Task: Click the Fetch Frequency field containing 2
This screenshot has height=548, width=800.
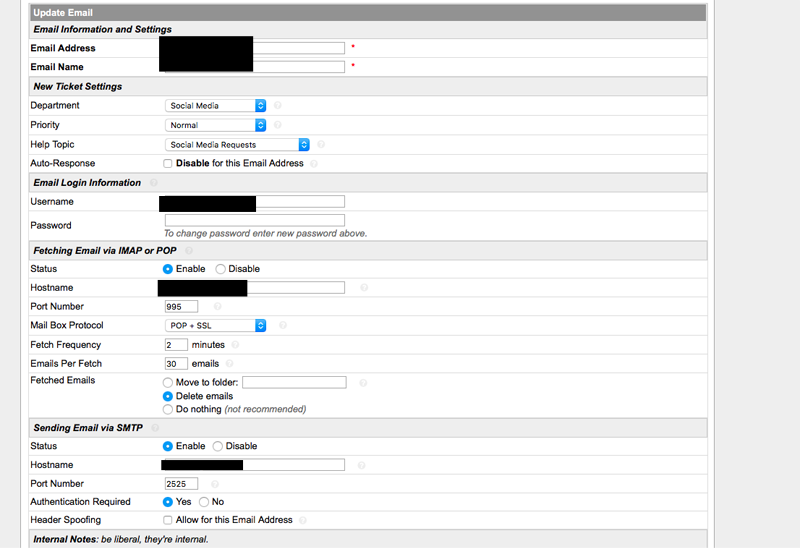Action: (x=176, y=345)
